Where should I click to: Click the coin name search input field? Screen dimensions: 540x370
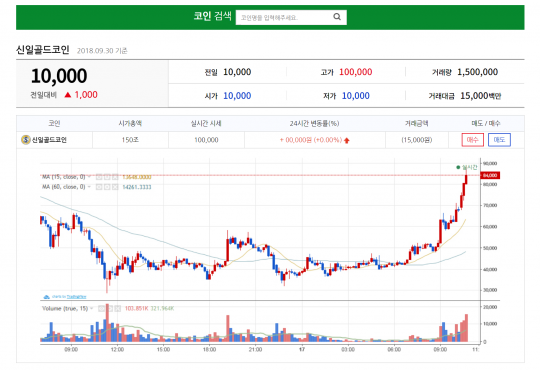coord(284,17)
